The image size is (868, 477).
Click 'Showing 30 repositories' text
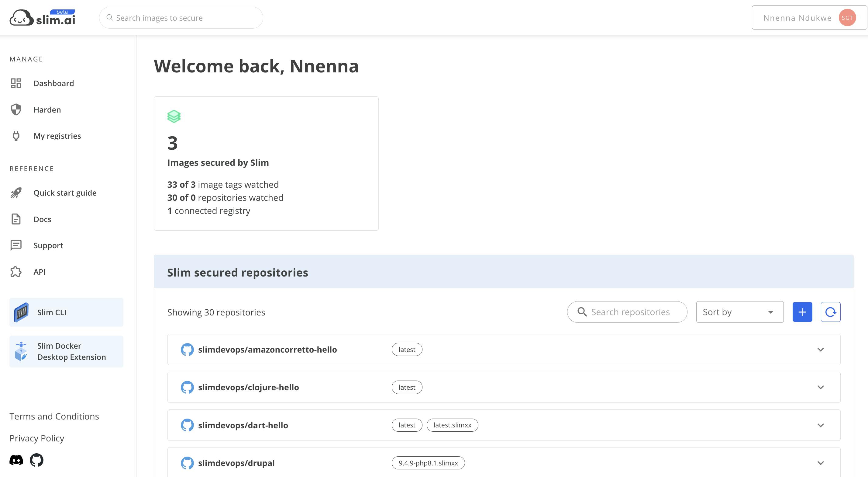(x=216, y=312)
